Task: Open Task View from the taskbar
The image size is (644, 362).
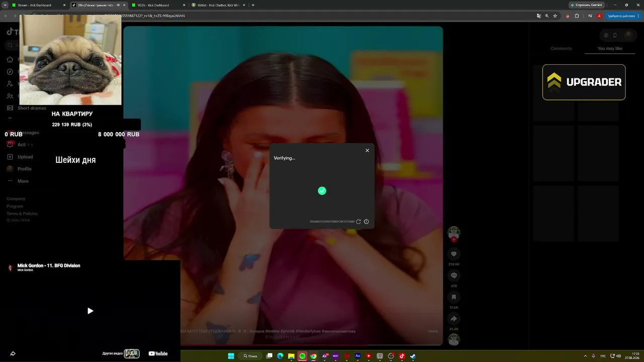Action: coord(269,356)
